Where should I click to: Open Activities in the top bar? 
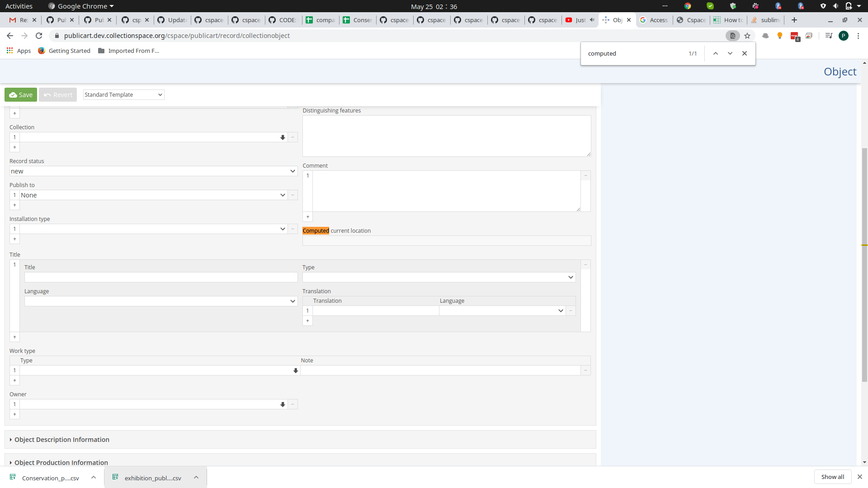[x=19, y=6]
